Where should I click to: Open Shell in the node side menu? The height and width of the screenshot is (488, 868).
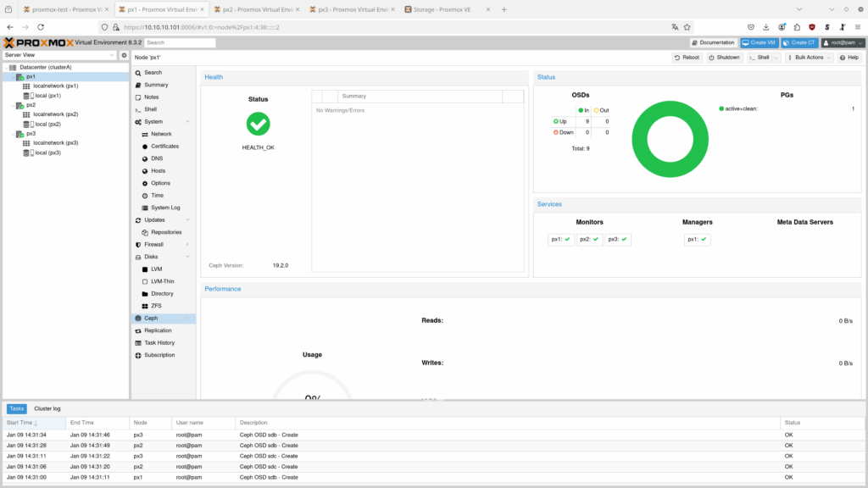coord(150,109)
